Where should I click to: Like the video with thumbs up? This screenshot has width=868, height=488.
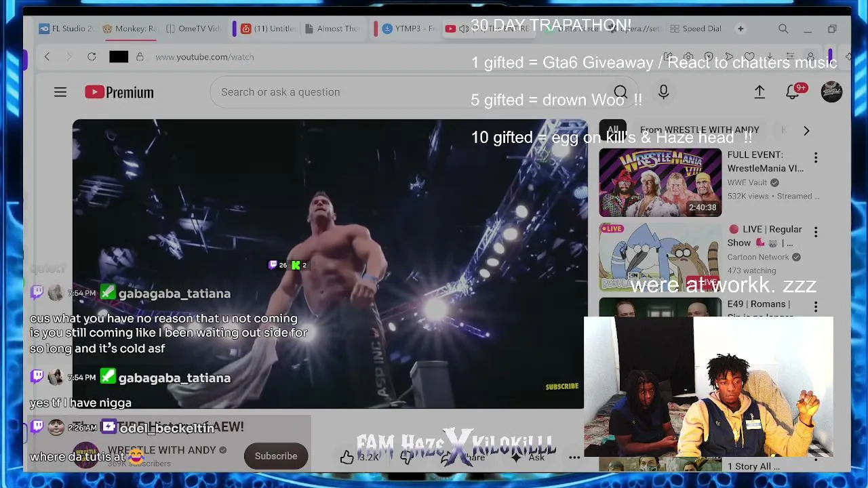pos(347,457)
